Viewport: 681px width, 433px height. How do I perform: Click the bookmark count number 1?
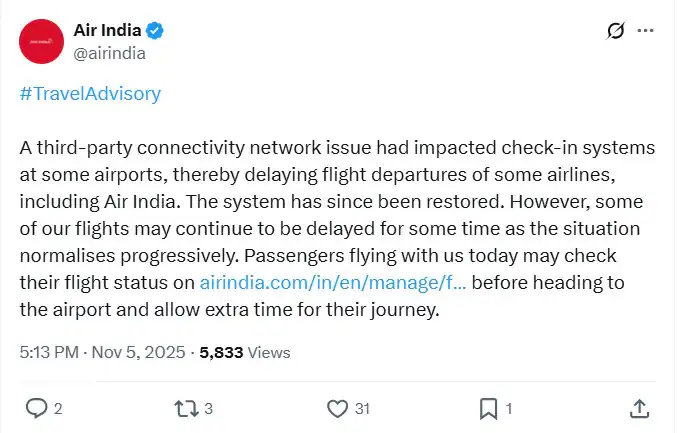(509, 408)
